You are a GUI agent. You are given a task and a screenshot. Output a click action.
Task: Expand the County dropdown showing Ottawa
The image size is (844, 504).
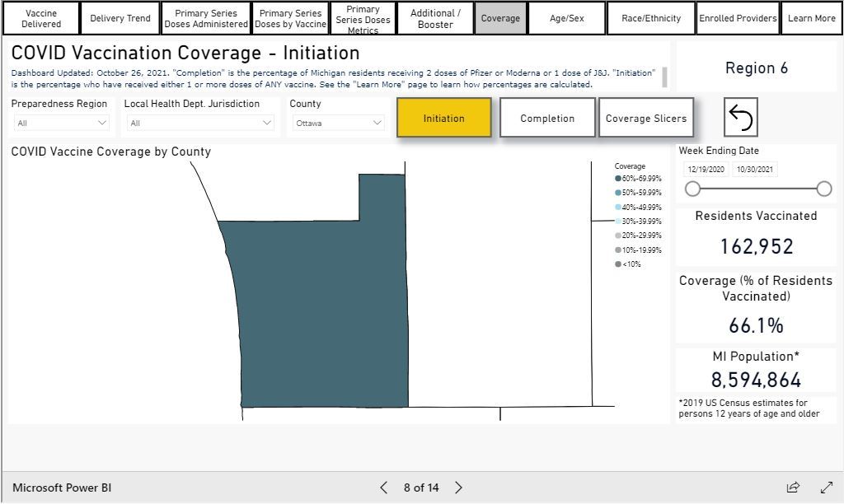pos(338,123)
